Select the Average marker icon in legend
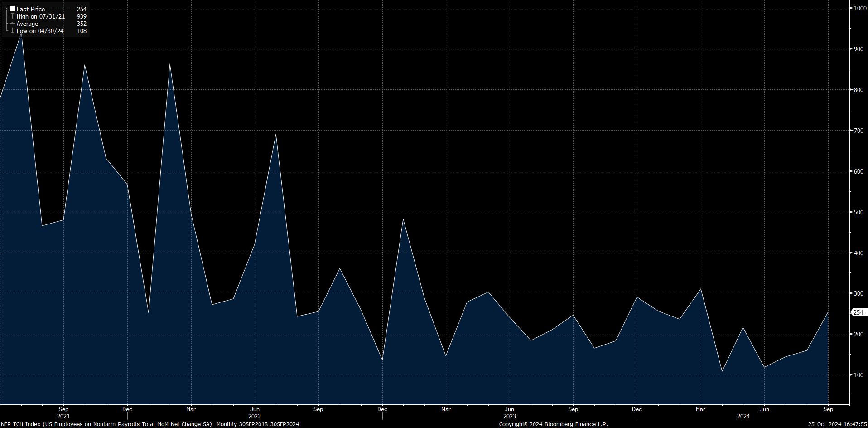Image resolution: width=868 pixels, height=428 pixels. [x=12, y=24]
